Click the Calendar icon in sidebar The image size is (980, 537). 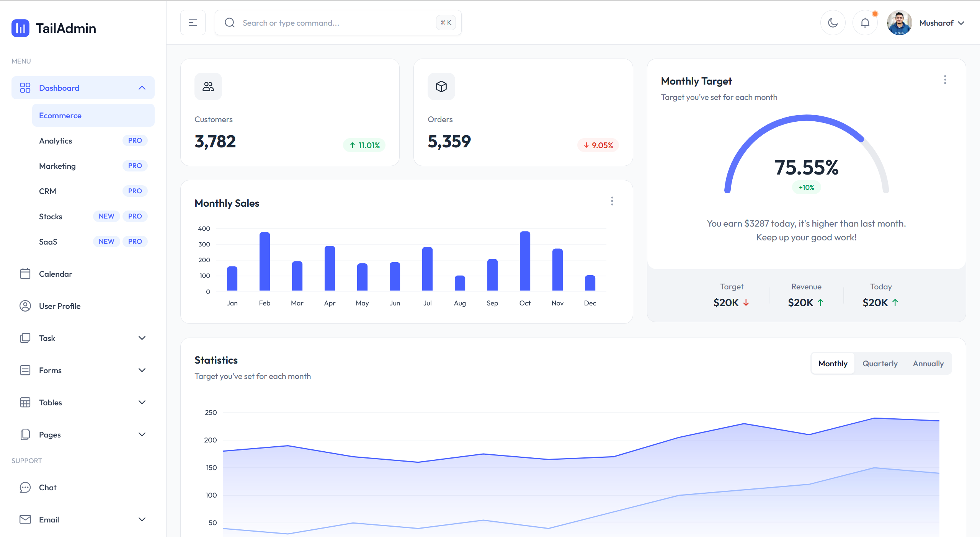click(25, 274)
